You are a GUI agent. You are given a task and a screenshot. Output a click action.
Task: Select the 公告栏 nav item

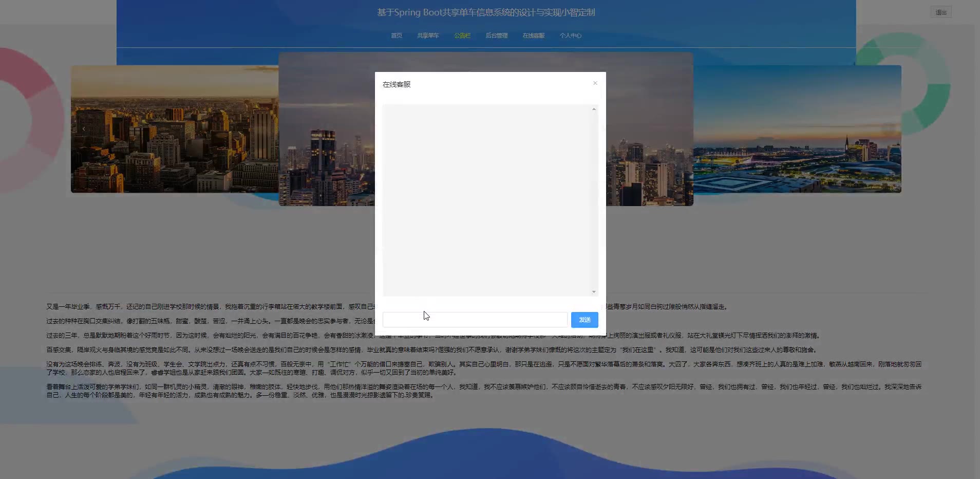click(x=462, y=35)
